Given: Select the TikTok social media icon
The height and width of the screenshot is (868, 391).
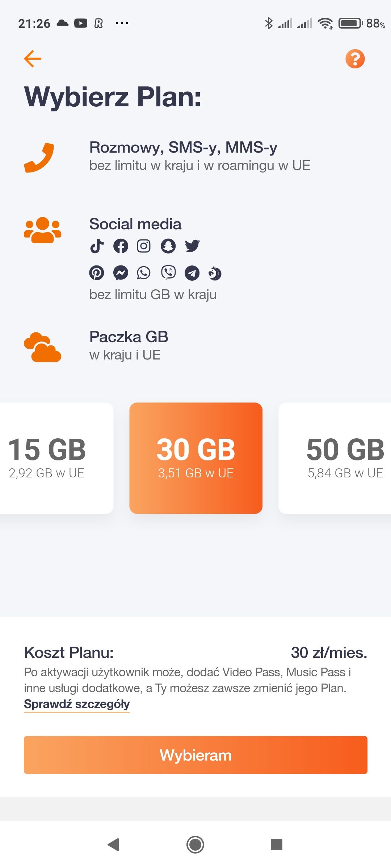Looking at the screenshot, I should pos(97,246).
